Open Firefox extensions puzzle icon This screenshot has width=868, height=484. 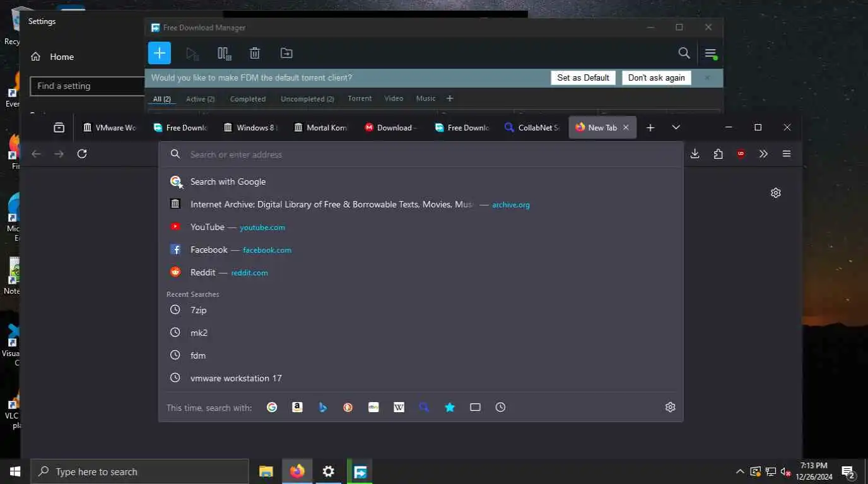click(x=718, y=154)
